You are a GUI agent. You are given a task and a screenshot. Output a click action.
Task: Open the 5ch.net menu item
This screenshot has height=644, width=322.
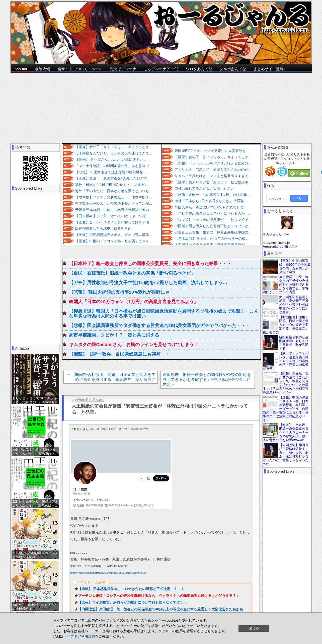click(x=21, y=69)
